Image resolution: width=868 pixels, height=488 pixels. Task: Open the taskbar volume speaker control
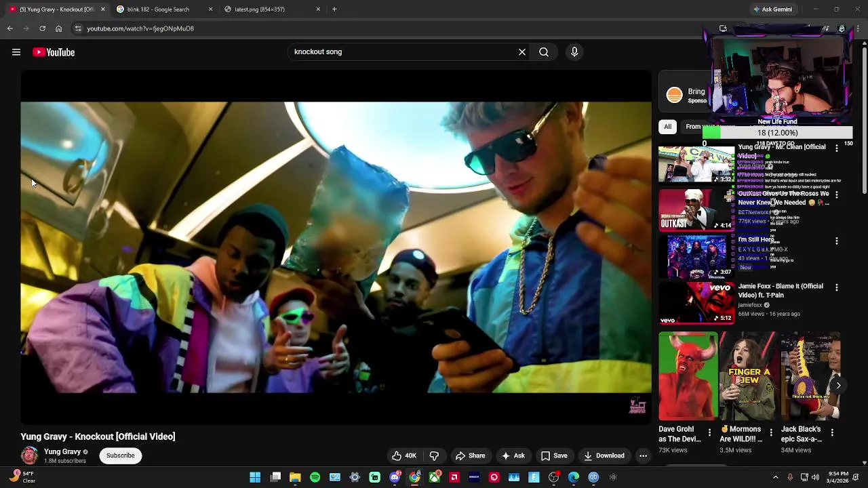815,477
